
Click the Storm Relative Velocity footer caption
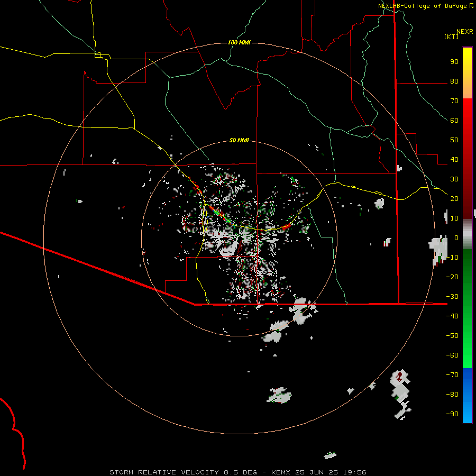[x=237, y=472]
